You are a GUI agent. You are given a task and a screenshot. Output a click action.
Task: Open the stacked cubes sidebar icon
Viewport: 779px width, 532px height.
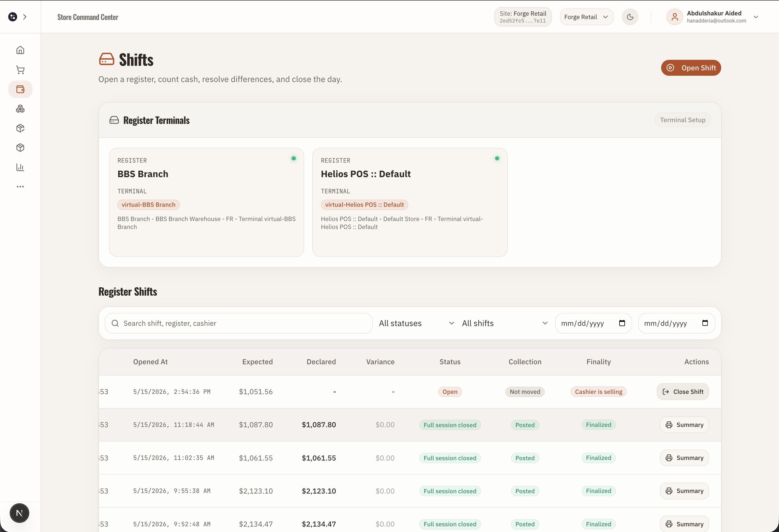(x=20, y=109)
